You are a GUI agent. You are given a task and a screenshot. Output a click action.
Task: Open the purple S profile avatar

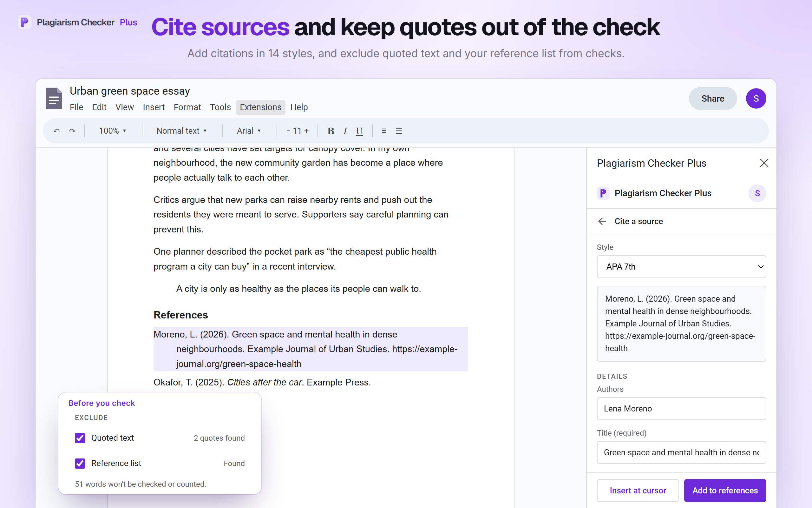pos(756,98)
